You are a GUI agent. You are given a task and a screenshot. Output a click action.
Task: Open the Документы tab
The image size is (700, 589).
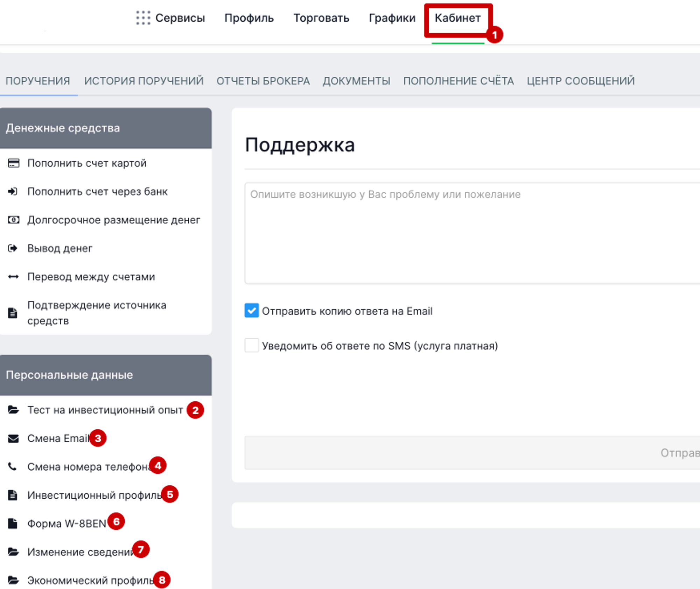(356, 81)
